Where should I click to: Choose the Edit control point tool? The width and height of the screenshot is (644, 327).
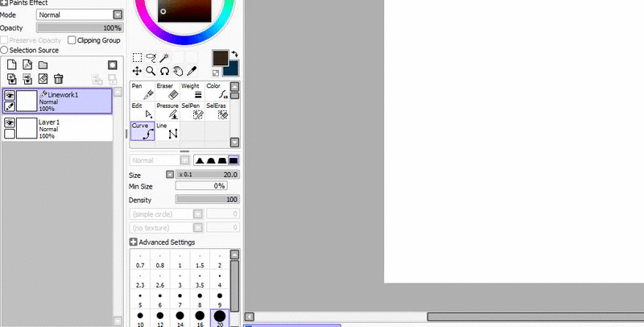[x=142, y=111]
